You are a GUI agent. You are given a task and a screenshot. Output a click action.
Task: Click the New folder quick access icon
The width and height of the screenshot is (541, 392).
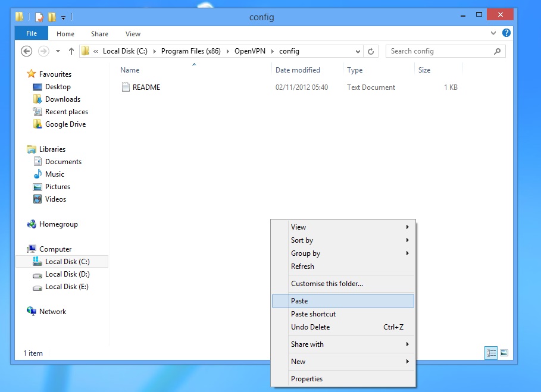pos(52,17)
